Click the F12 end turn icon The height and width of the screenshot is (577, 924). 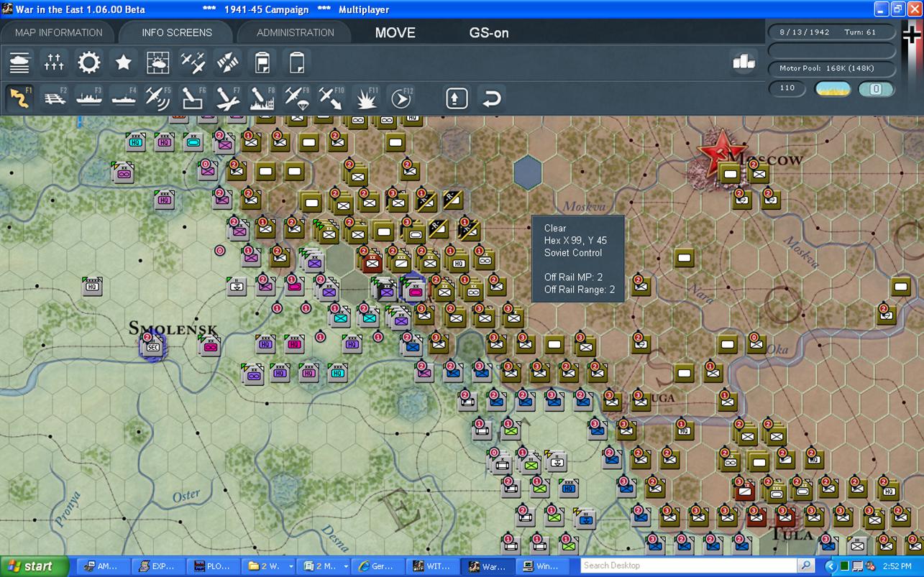tap(401, 98)
